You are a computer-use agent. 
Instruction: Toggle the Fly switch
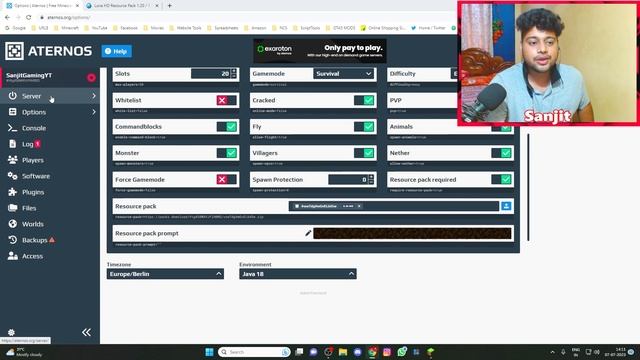pos(364,127)
